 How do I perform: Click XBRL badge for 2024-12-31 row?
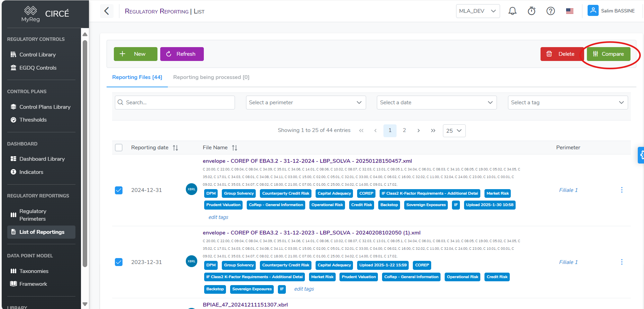[191, 189]
